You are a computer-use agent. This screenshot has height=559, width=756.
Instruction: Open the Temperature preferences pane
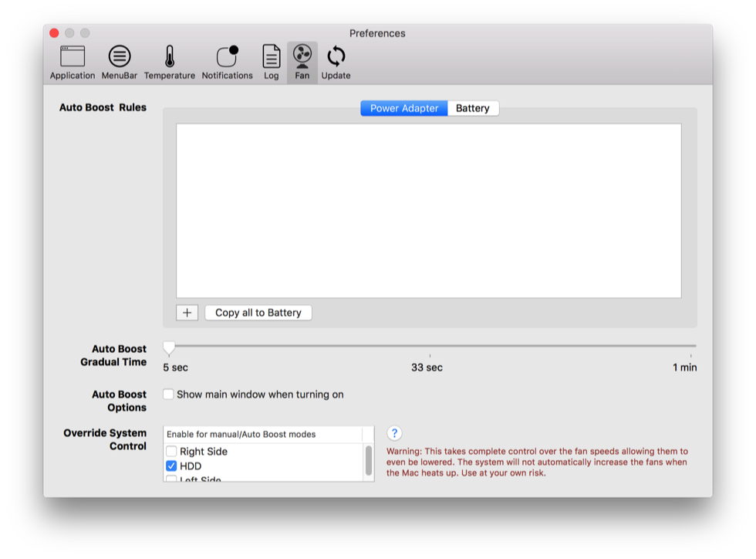coord(169,63)
